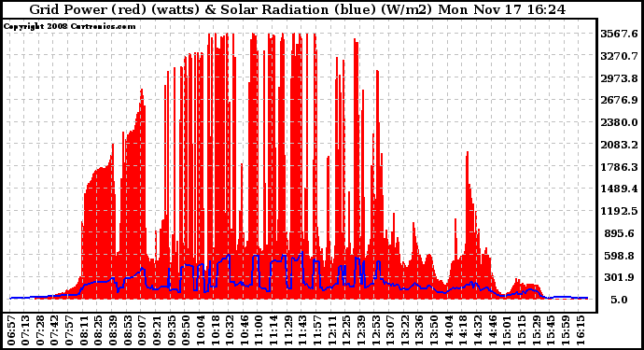Screen dimensions: 644x350
Task: Click the 09:35 time label
Action: [172, 329]
